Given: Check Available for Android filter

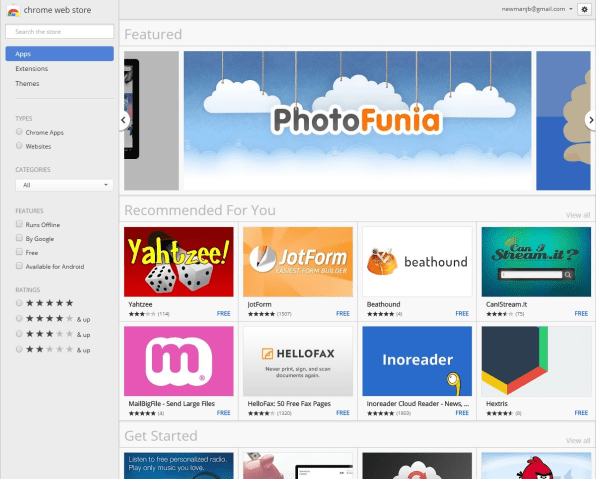Looking at the screenshot, I should (x=19, y=266).
